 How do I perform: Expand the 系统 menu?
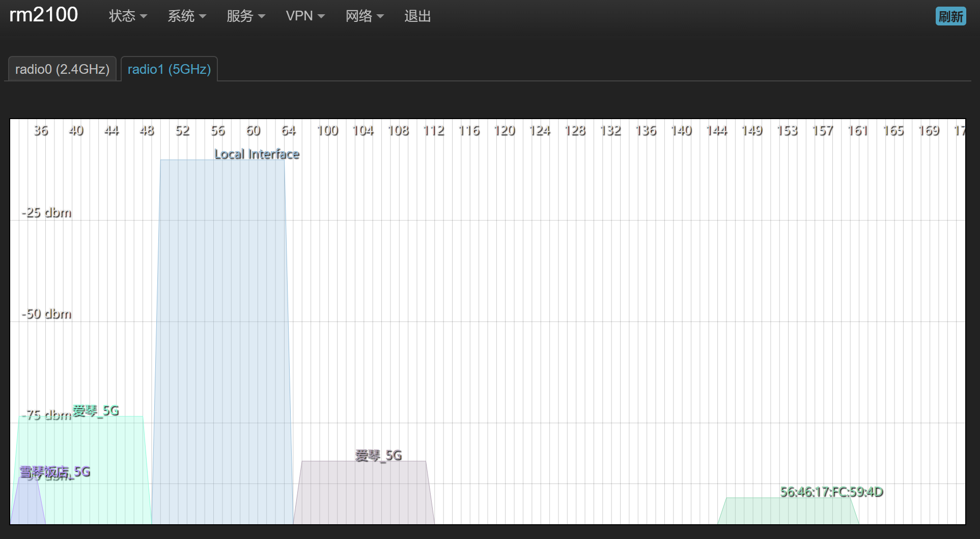coord(187,16)
